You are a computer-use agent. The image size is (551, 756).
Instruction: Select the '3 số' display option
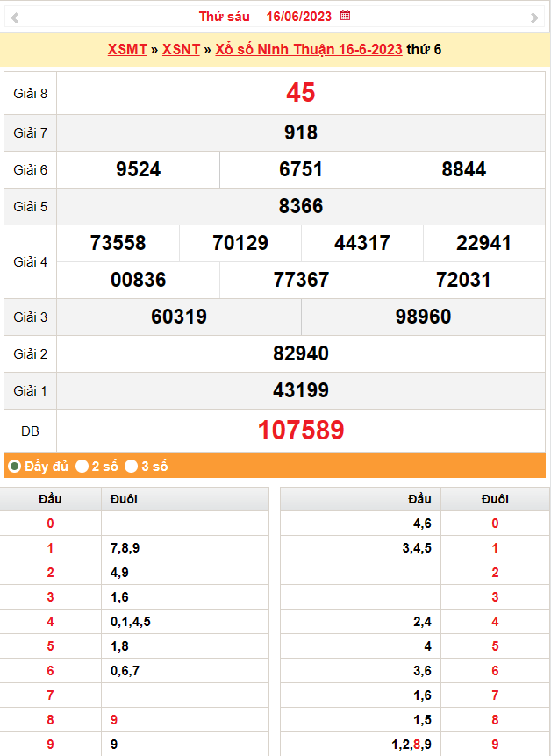[132, 467]
